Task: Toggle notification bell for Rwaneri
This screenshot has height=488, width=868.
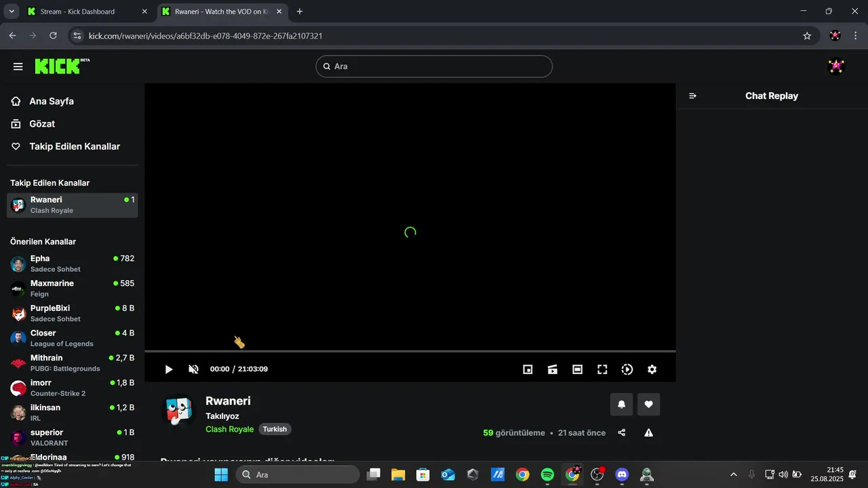Action: (x=621, y=405)
